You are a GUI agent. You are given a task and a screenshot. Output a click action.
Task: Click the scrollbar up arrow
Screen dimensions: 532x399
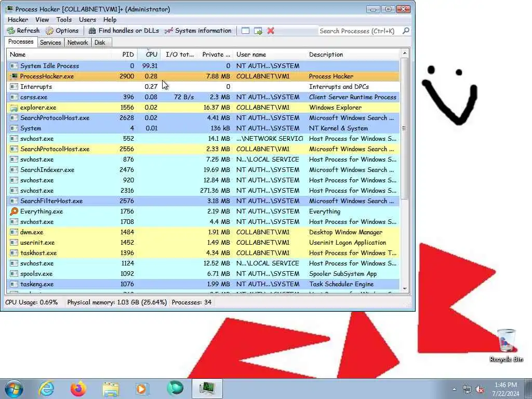(404, 54)
